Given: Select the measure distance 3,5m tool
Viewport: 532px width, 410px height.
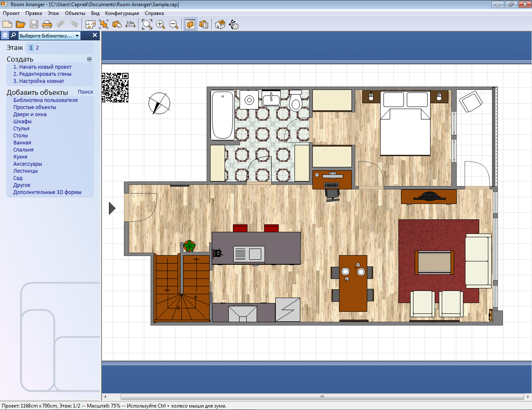Looking at the screenshot, I should pyautogui.click(x=130, y=25).
